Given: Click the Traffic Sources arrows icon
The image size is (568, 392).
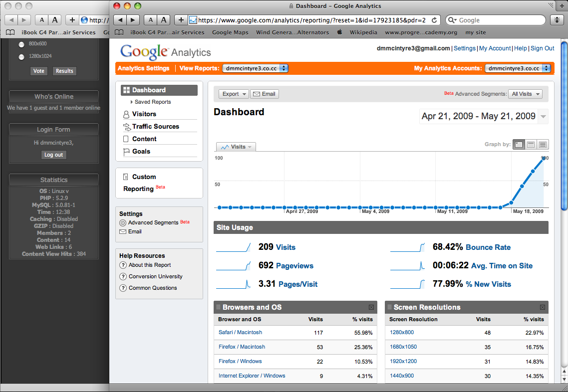Looking at the screenshot, I should [x=127, y=127].
